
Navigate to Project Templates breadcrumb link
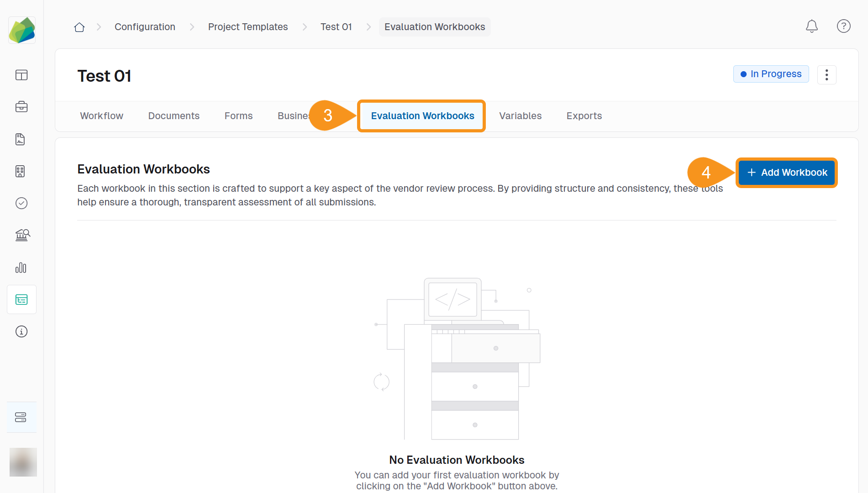(248, 27)
